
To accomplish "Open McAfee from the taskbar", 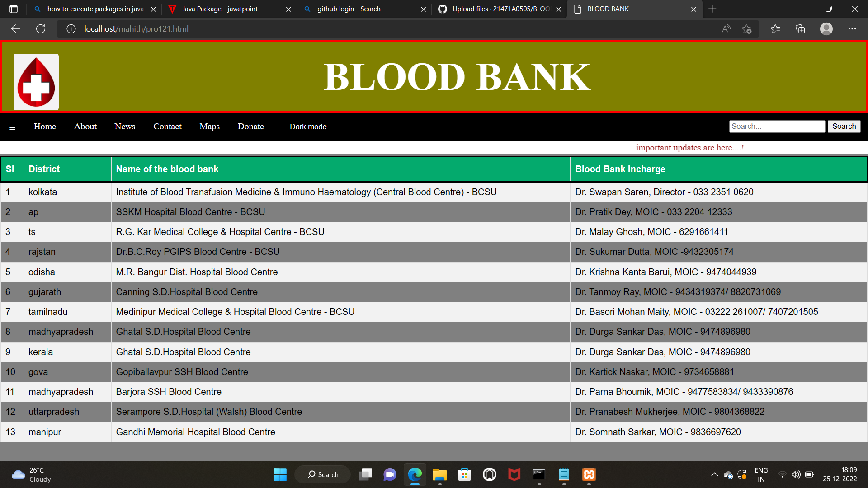I will point(514,474).
